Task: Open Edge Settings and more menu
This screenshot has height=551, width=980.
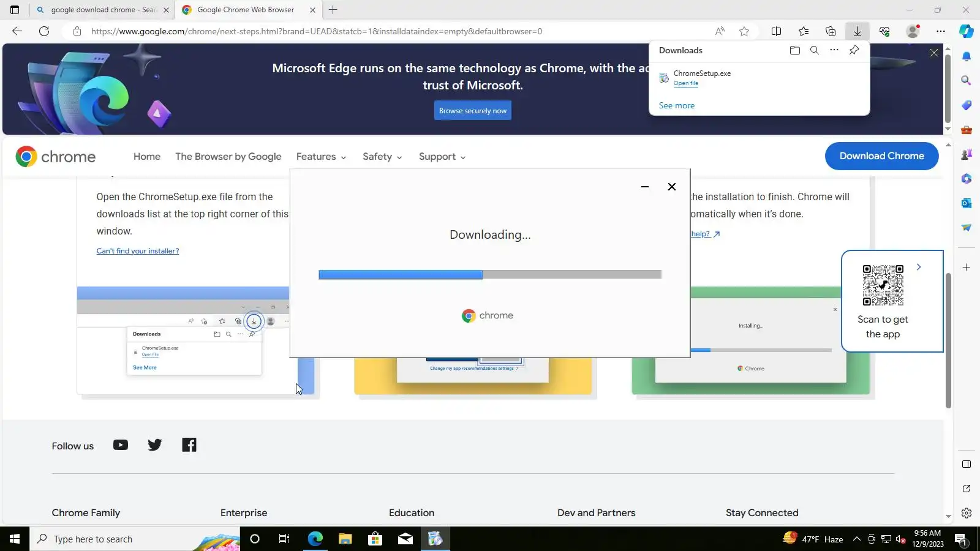Action: click(941, 31)
